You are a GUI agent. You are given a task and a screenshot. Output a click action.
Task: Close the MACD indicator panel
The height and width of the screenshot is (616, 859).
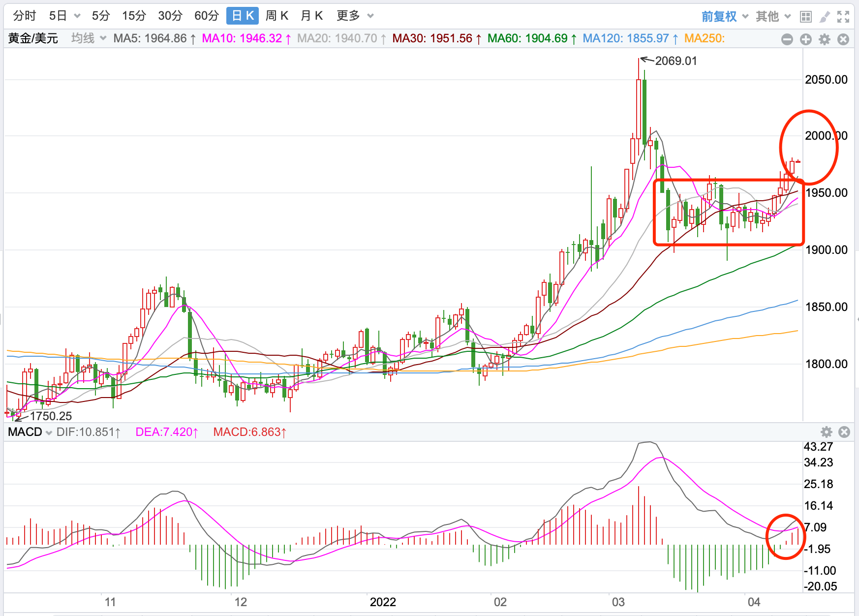point(844,432)
